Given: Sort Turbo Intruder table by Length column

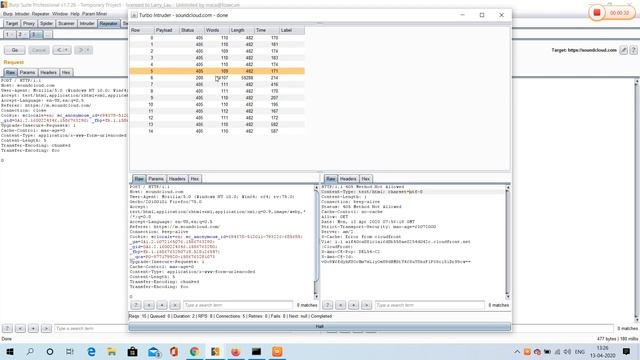Looking at the screenshot, I should pyautogui.click(x=241, y=30).
